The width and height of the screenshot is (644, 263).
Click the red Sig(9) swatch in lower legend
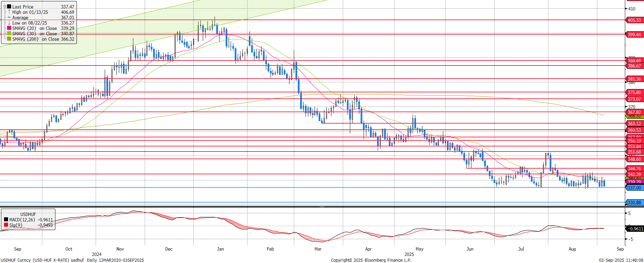(6, 225)
